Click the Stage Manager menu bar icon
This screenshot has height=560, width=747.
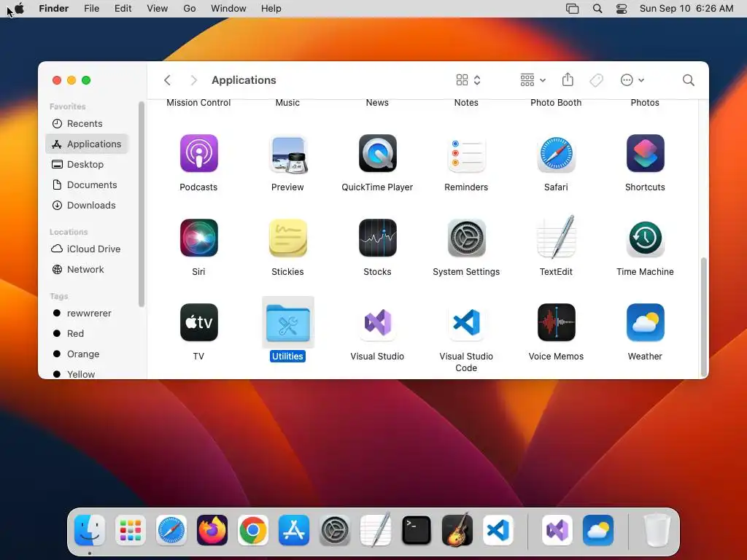[572, 9]
